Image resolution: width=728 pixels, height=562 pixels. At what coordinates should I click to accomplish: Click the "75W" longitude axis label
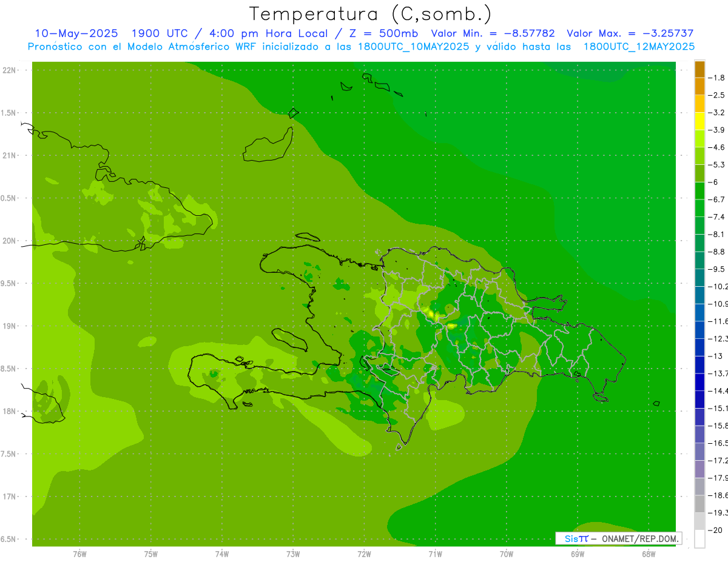(x=150, y=554)
